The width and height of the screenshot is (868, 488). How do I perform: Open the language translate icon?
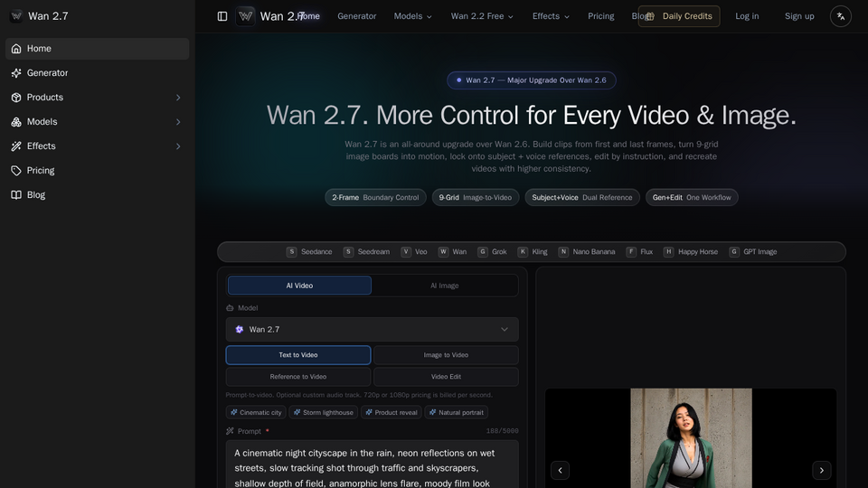coord(840,16)
